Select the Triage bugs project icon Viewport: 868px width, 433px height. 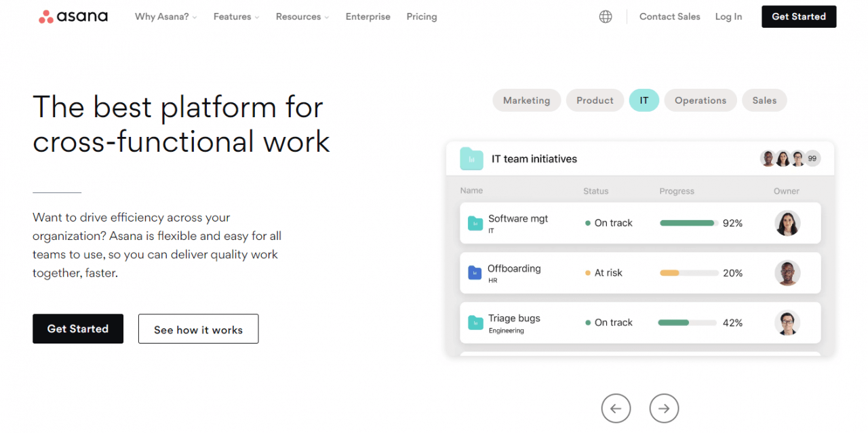pyautogui.click(x=475, y=323)
